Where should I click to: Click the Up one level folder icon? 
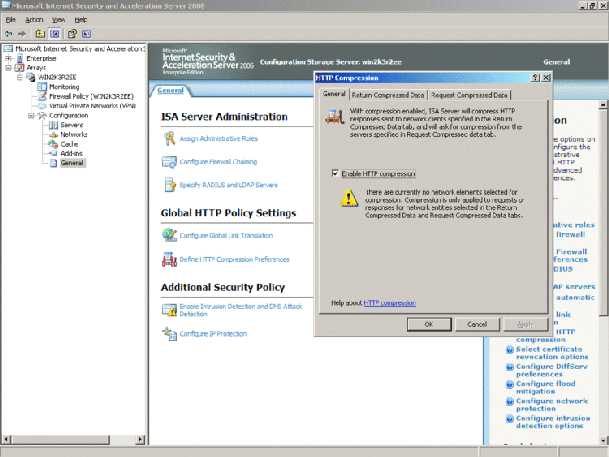point(40,34)
